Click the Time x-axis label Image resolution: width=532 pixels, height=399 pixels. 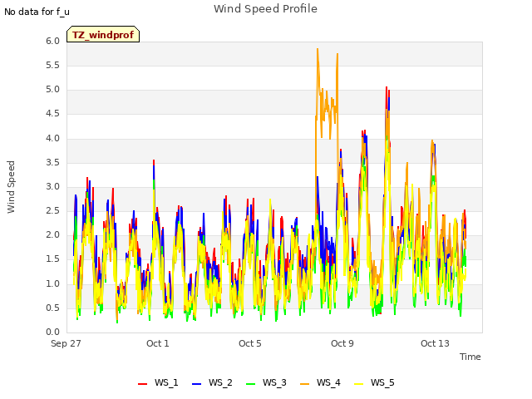pyautogui.click(x=470, y=357)
